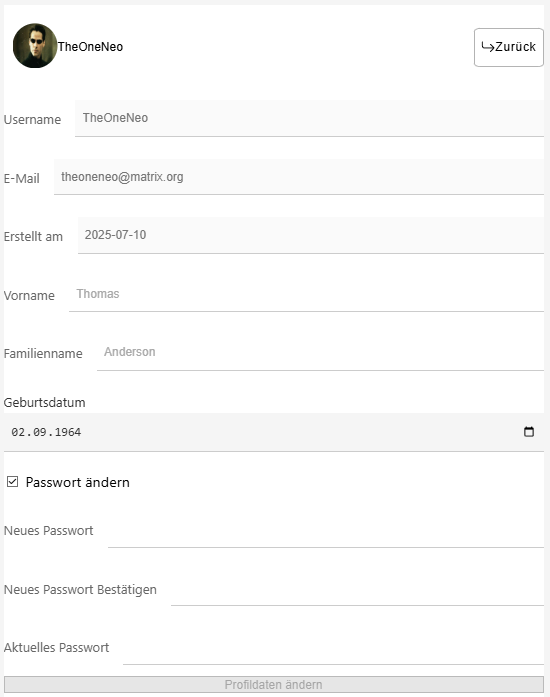Click the Zurück back button

click(x=509, y=48)
